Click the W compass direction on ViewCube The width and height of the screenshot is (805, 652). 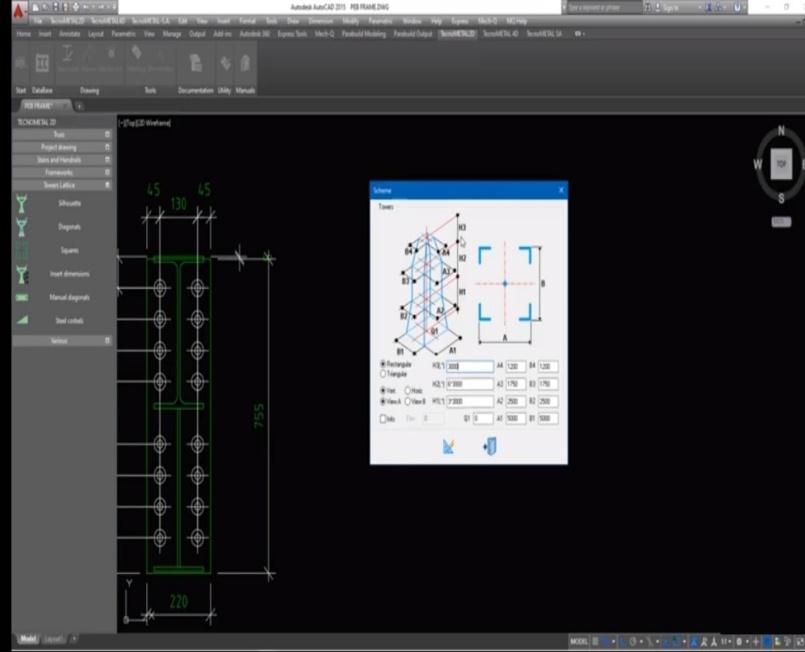click(758, 165)
